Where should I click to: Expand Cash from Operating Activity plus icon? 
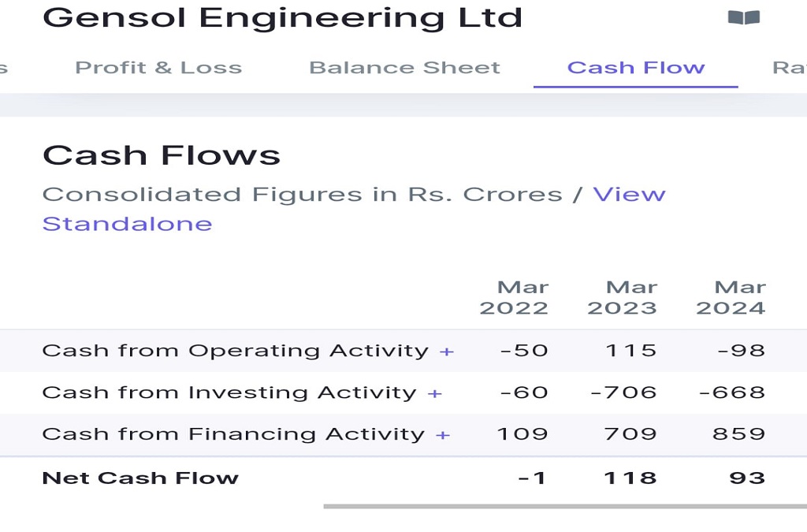446,352
